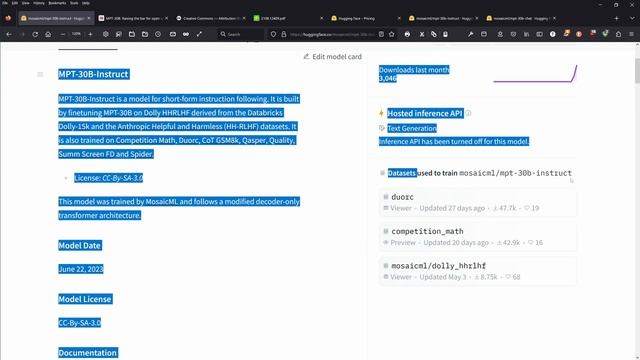Zoom in with the plus button

click(x=90, y=34)
